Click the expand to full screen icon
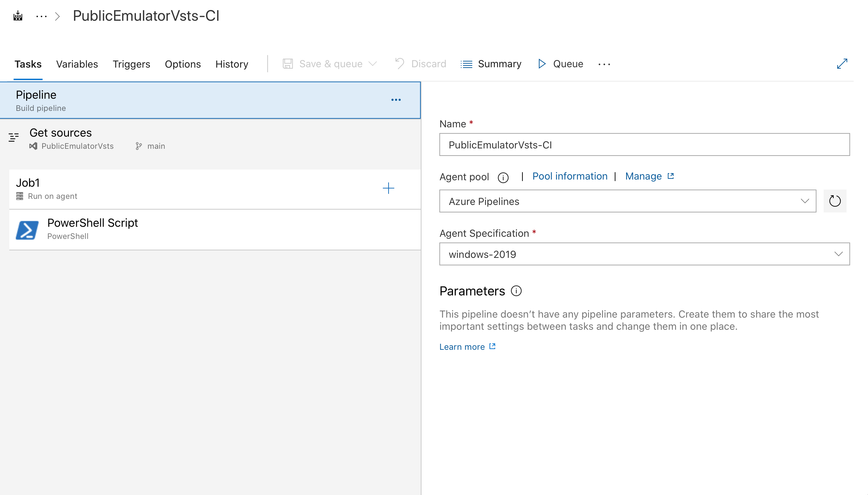The height and width of the screenshot is (495, 868). pos(842,64)
